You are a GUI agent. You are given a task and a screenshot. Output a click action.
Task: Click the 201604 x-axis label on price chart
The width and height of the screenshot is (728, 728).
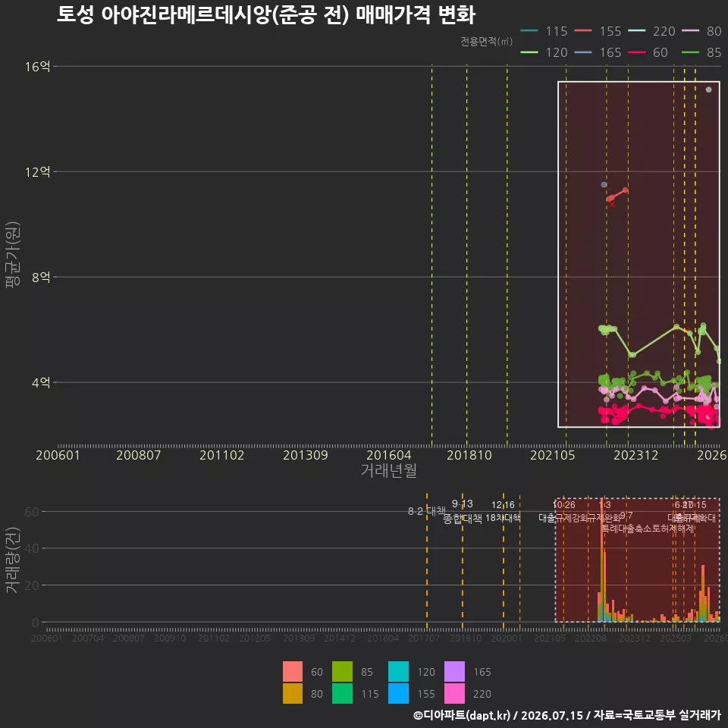(388, 455)
